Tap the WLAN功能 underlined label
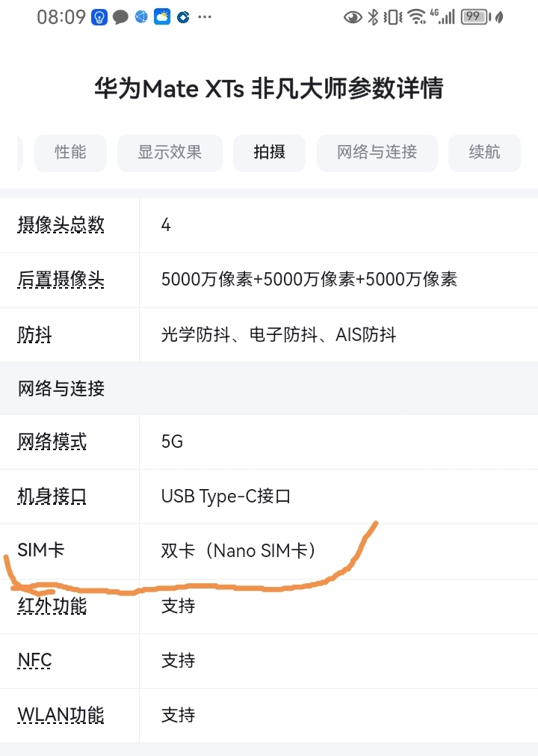The width and height of the screenshot is (538, 756). point(61,715)
